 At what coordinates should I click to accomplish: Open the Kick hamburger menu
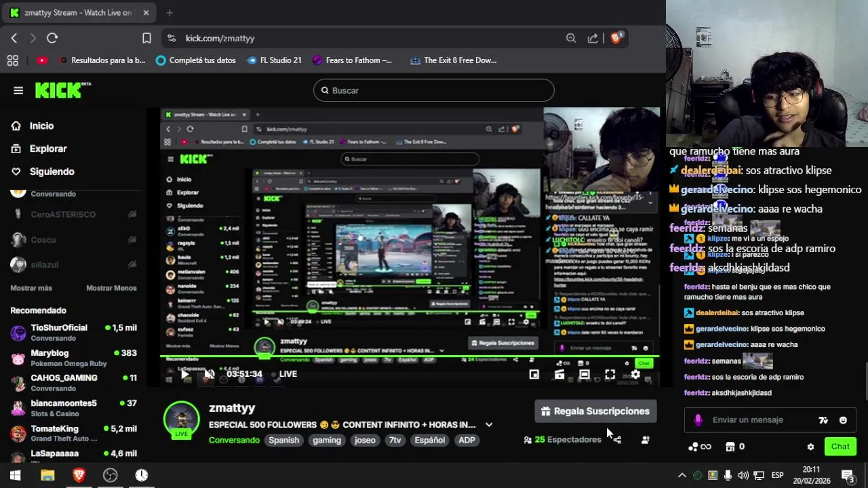18,90
